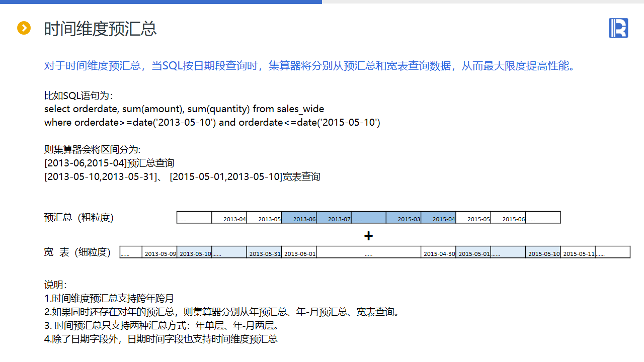Click the row label 宽 表（细粒度）

click(77, 252)
